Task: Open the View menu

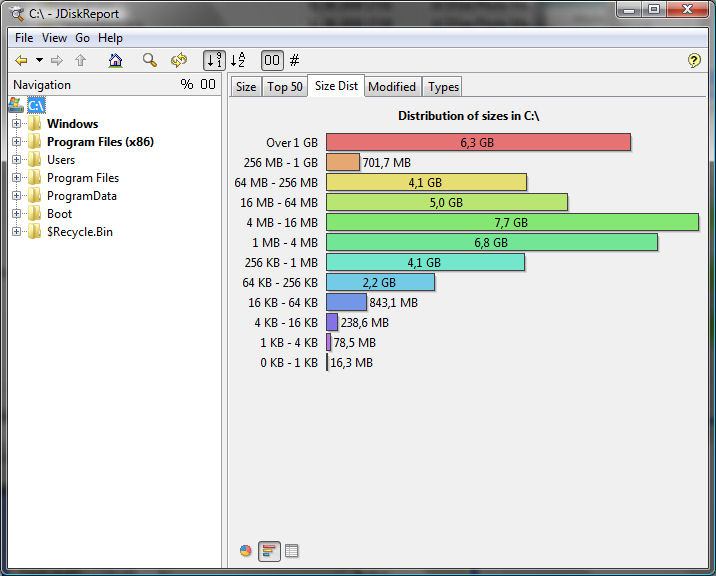Action: [x=54, y=38]
